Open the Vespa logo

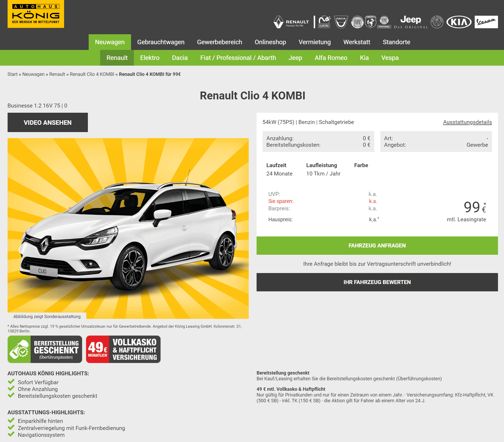486,22
